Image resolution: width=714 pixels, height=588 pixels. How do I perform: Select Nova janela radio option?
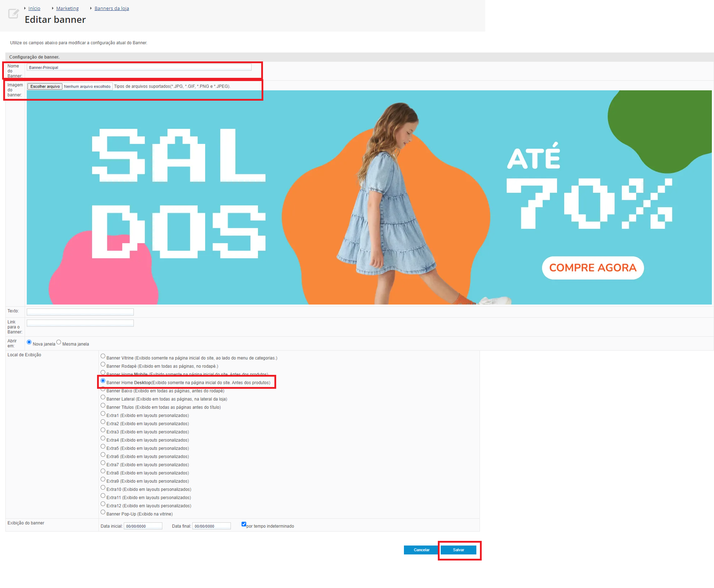point(29,342)
